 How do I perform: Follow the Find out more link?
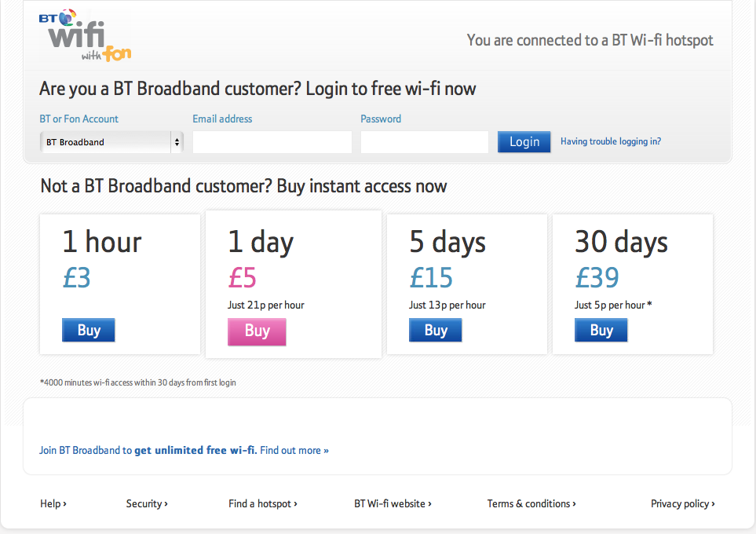(x=294, y=450)
